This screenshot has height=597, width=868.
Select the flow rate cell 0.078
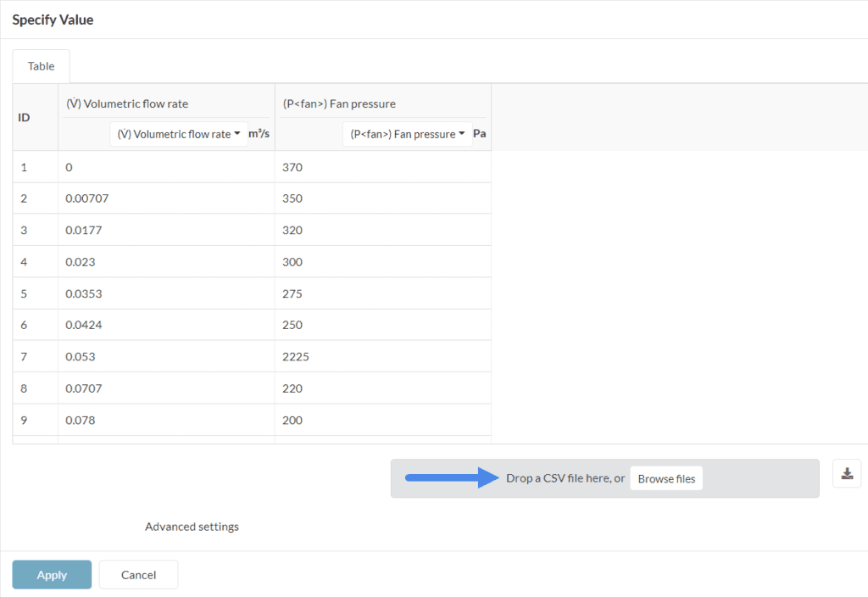(x=166, y=420)
